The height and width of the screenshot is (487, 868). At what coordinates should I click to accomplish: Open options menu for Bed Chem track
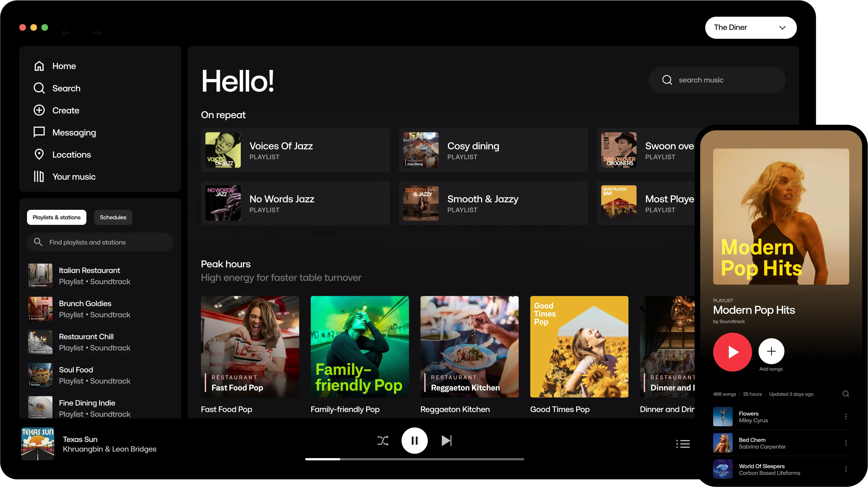coord(845,443)
